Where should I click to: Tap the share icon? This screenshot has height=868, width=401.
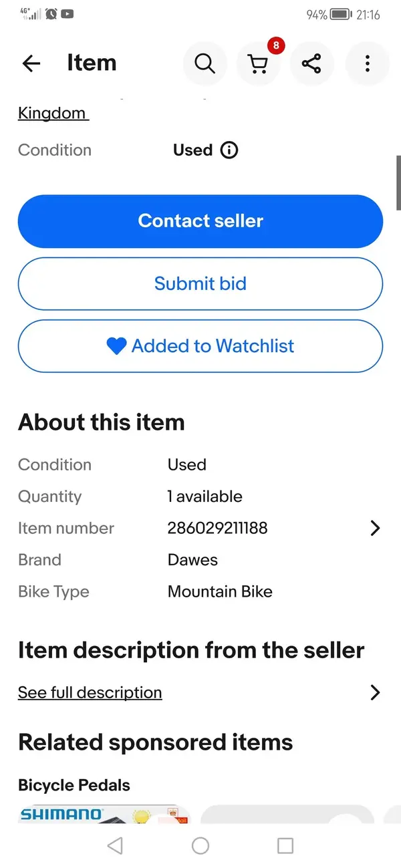coord(311,63)
